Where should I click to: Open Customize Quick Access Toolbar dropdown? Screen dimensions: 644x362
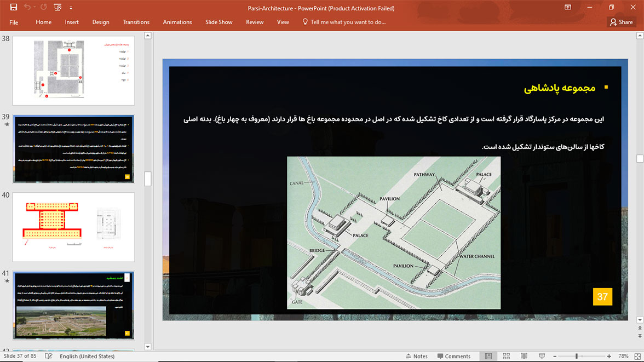(x=71, y=8)
